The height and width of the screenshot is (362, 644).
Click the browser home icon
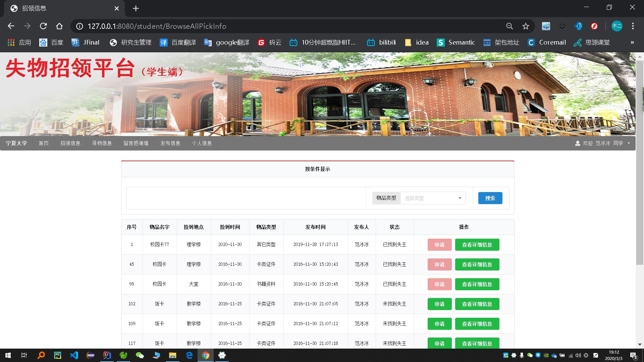coord(59,26)
